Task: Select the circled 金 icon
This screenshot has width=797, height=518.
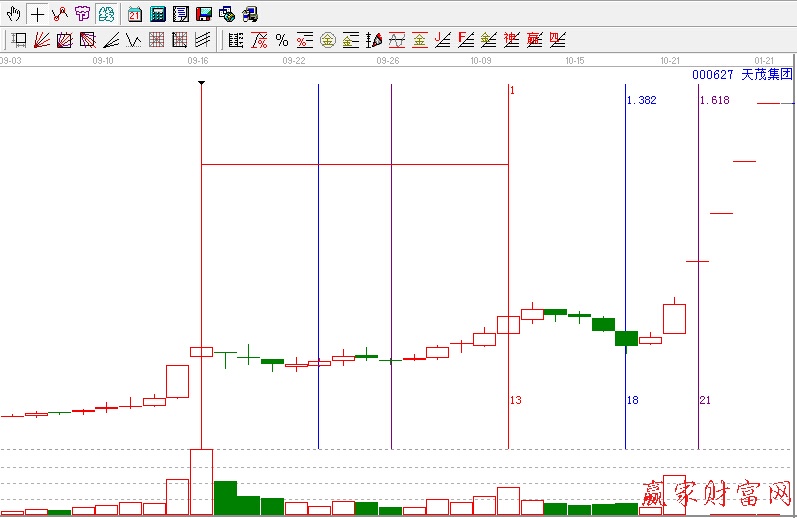Action: (x=328, y=40)
